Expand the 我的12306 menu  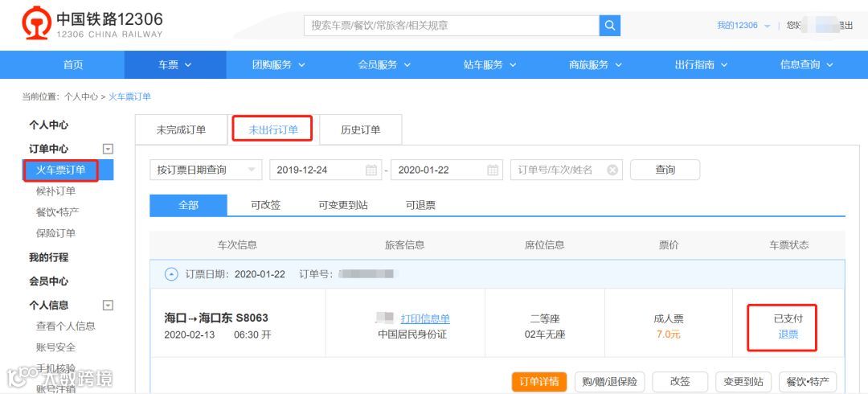point(743,26)
